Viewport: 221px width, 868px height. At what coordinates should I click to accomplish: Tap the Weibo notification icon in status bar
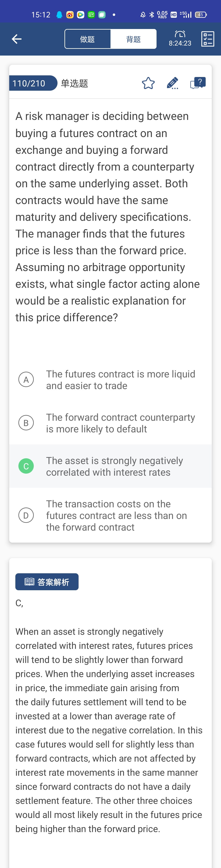pos(70,15)
